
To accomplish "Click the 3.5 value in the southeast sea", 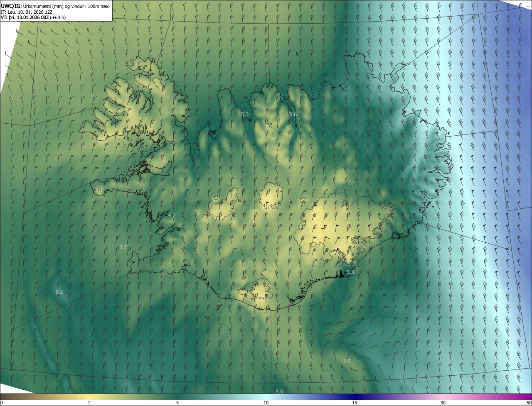I will click(x=347, y=361).
